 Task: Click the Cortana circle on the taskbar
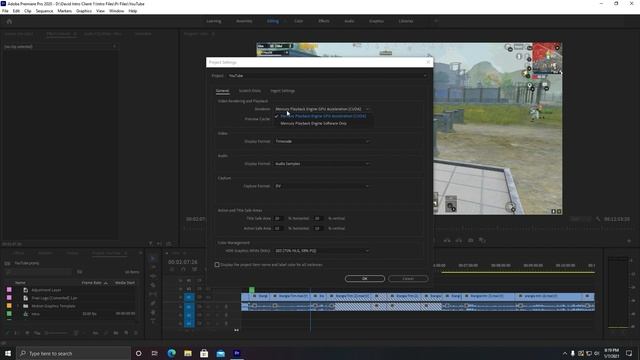(x=138, y=353)
